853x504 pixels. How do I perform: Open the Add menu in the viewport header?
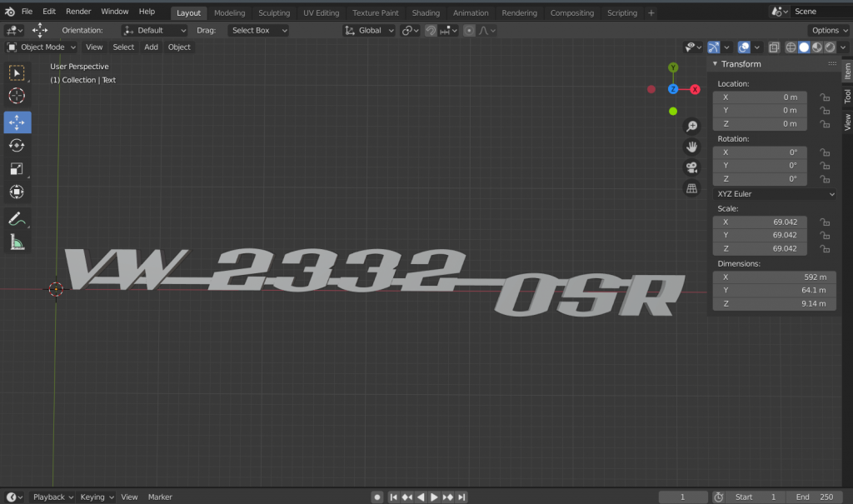(151, 47)
